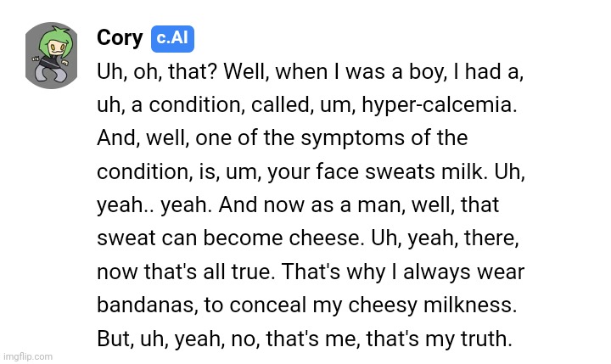Screen dimensions: 611x364
Task: Open the Cory username profile
Action: pos(119,37)
